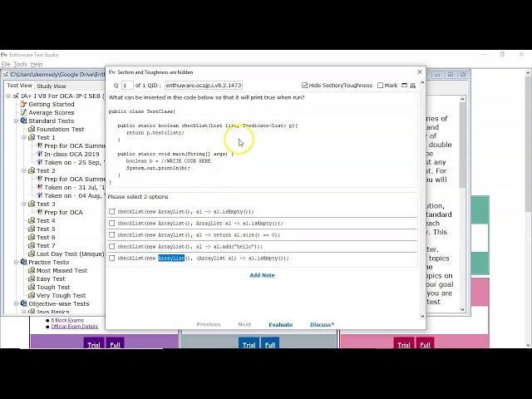Switch to the Study View tab
Viewport: 532px width, 399px height.
point(52,86)
